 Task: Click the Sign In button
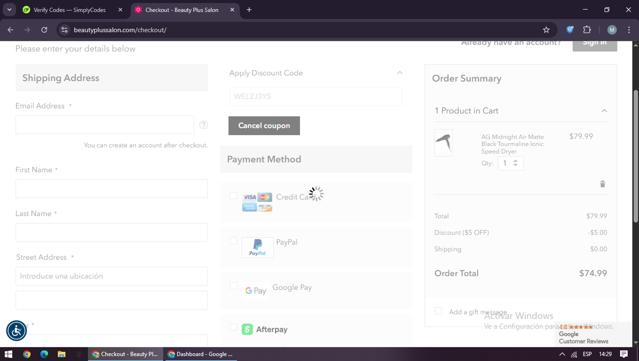tap(595, 43)
